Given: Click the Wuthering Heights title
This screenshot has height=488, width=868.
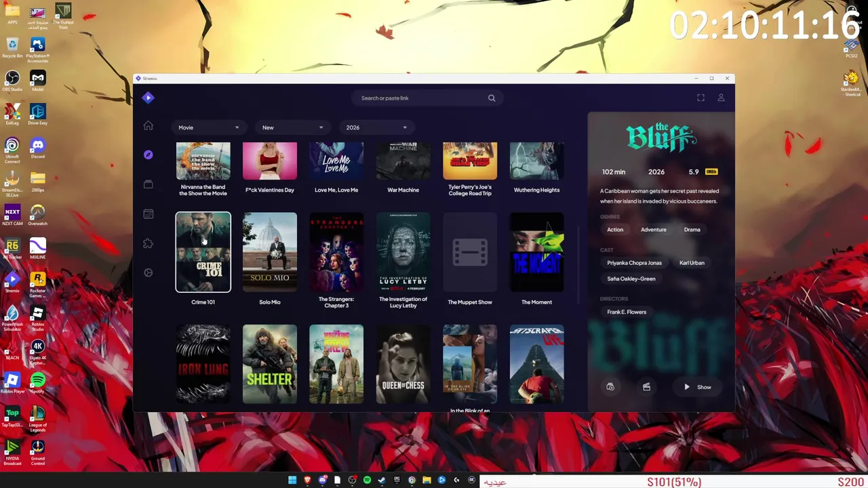Looking at the screenshot, I should point(536,190).
